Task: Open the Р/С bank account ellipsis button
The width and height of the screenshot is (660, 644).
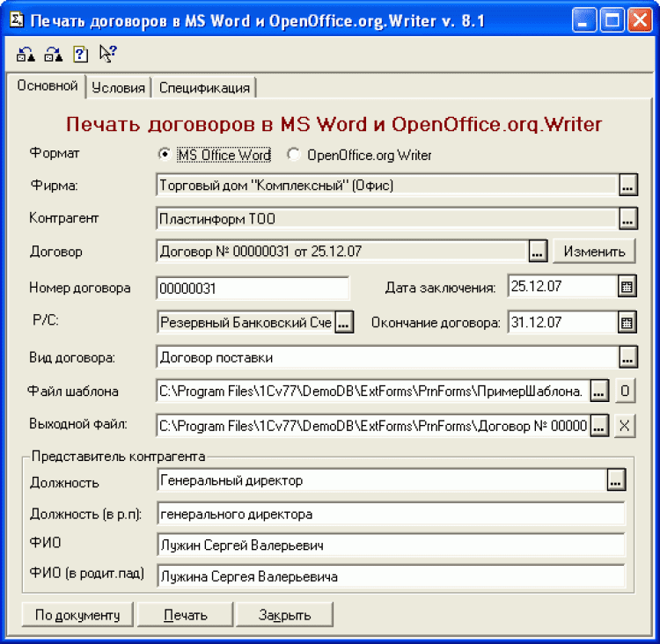Action: [344, 322]
